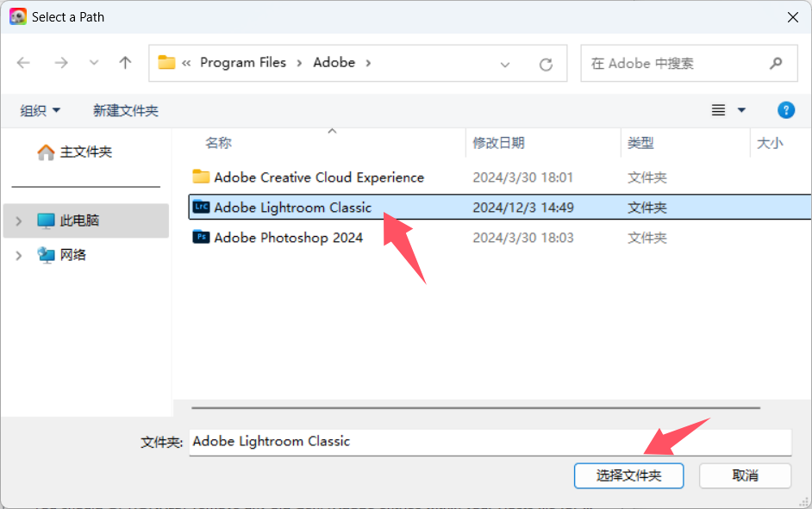Click the 选择文件夹 button
The height and width of the screenshot is (509, 812).
point(628,475)
